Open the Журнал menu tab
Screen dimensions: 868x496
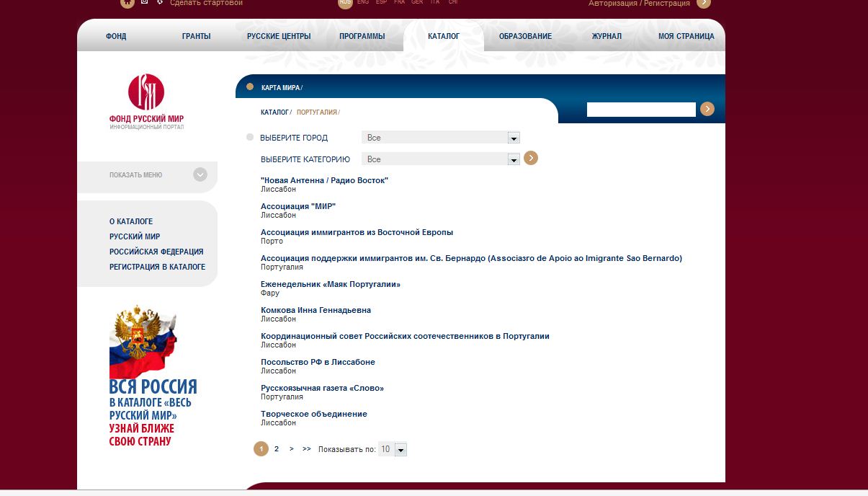click(x=607, y=36)
